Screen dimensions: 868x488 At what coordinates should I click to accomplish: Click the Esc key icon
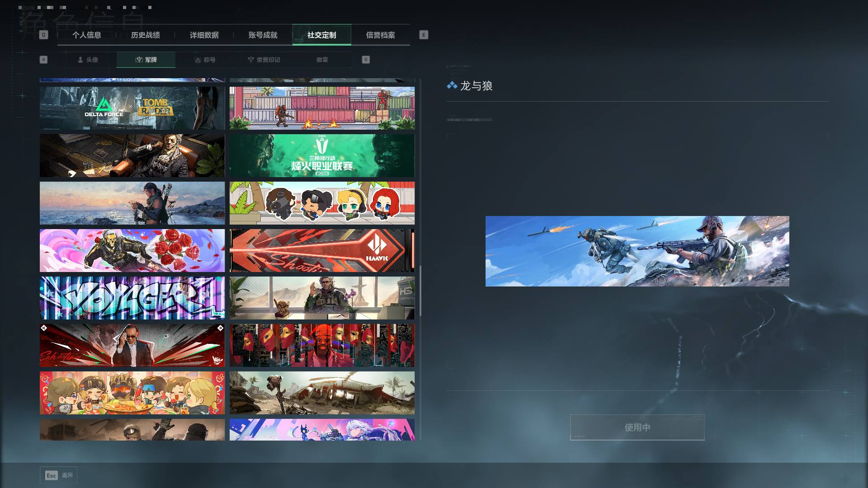(x=51, y=475)
